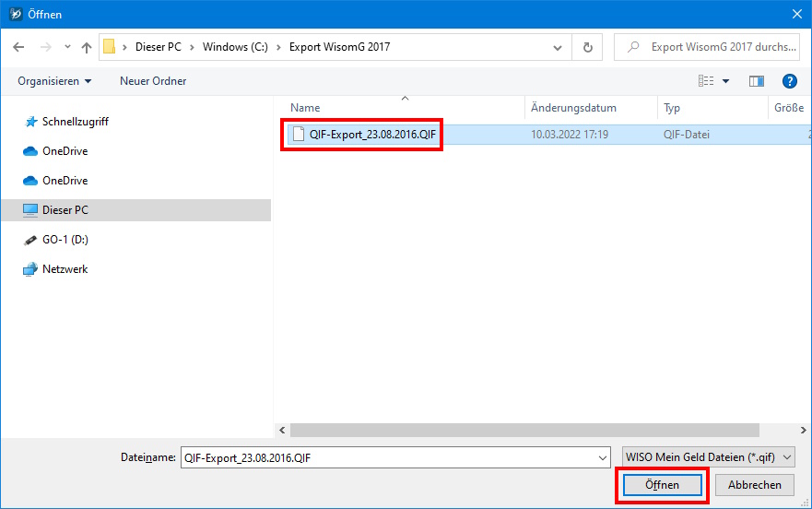This screenshot has height=509, width=812.
Task: Click Windows (C:) in the breadcrumb path
Action: tap(236, 47)
